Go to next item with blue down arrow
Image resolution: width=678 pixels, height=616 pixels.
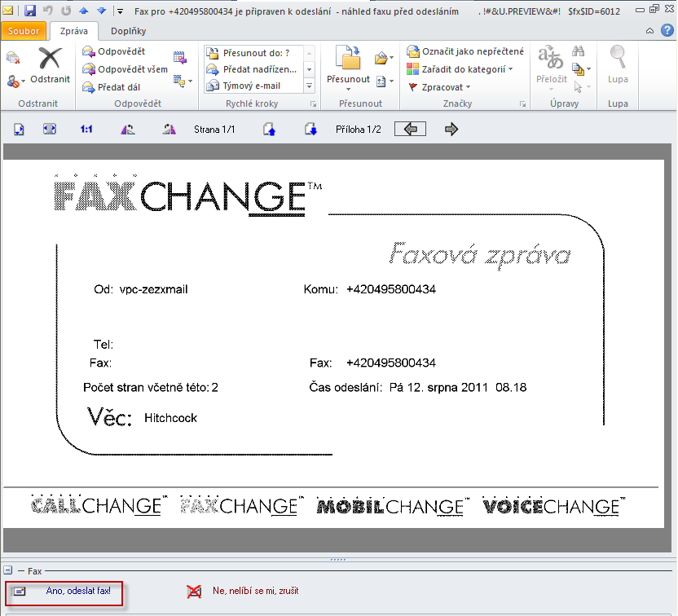pos(102,11)
